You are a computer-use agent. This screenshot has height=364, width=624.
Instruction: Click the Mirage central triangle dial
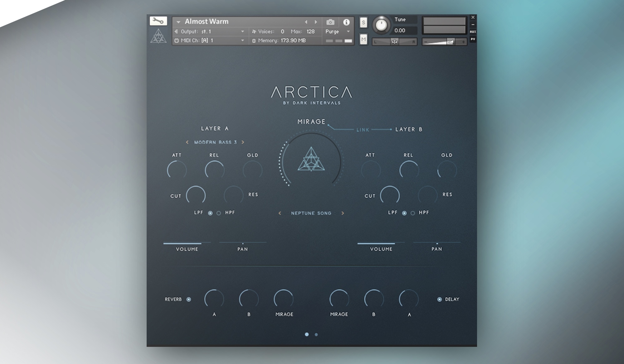[311, 160]
